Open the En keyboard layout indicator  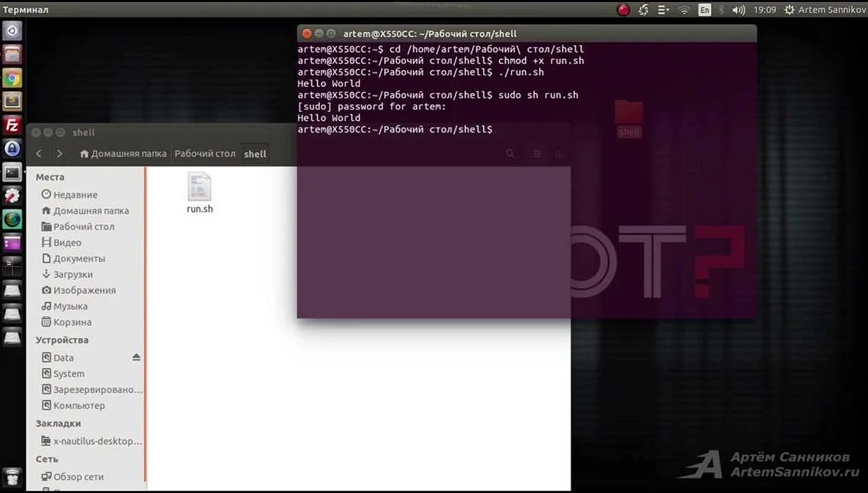(704, 9)
